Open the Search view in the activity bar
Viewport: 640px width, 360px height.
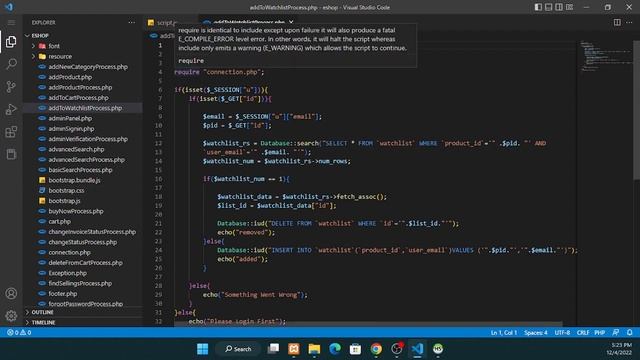point(11,64)
